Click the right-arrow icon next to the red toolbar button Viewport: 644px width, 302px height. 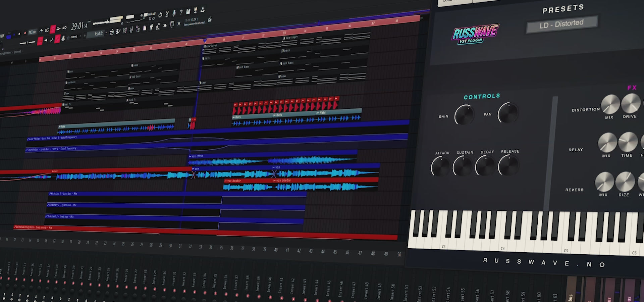(46, 40)
